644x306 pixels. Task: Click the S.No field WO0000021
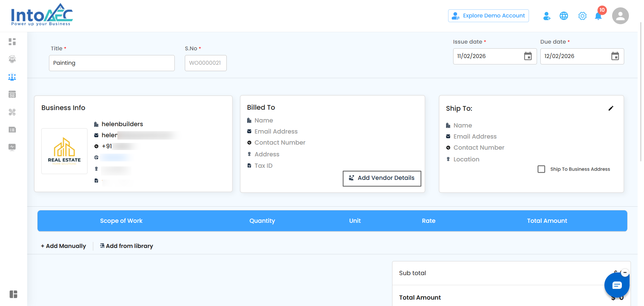pos(206,63)
